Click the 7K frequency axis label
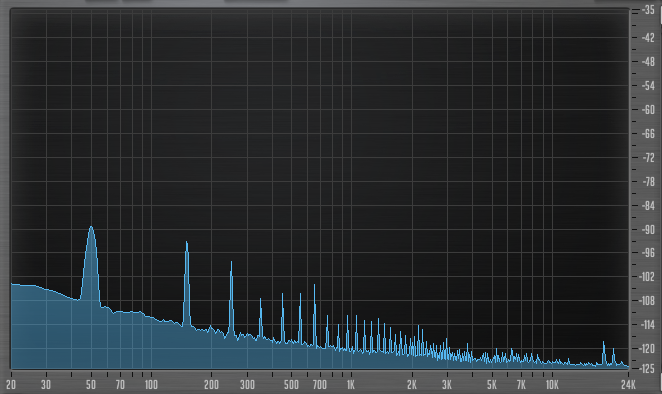This screenshot has width=662, height=394. tap(521, 385)
